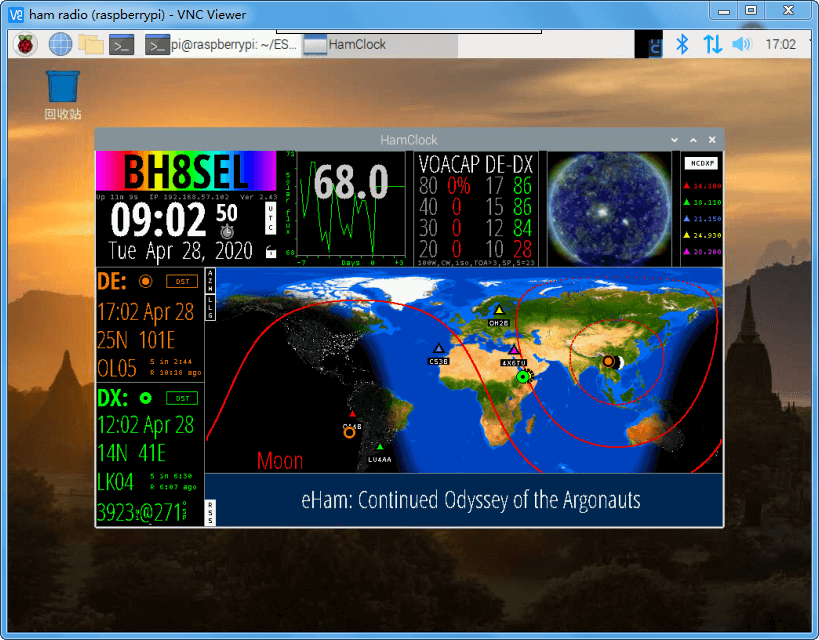Click the eHam RSS news headline

471,499
